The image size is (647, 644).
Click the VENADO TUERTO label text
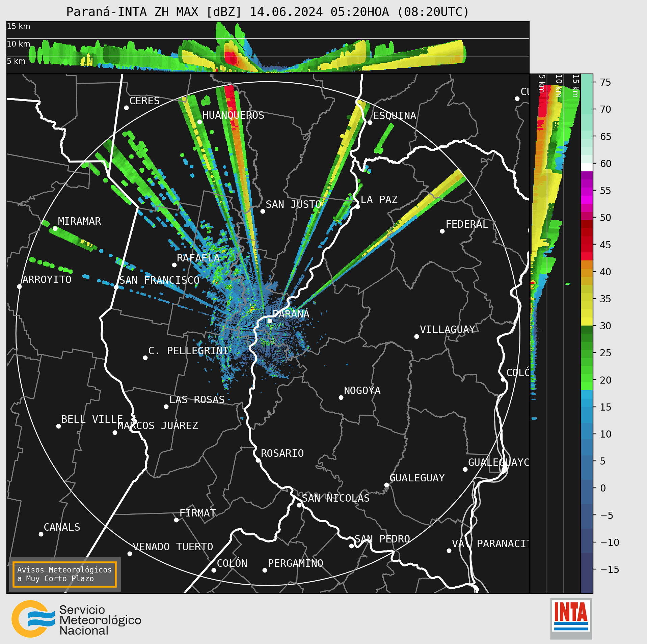(173, 547)
